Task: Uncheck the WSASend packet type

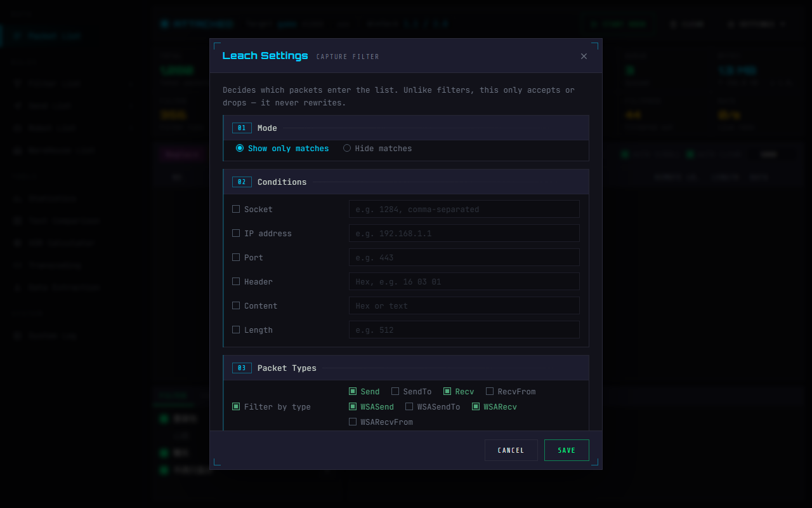Action: point(353,406)
